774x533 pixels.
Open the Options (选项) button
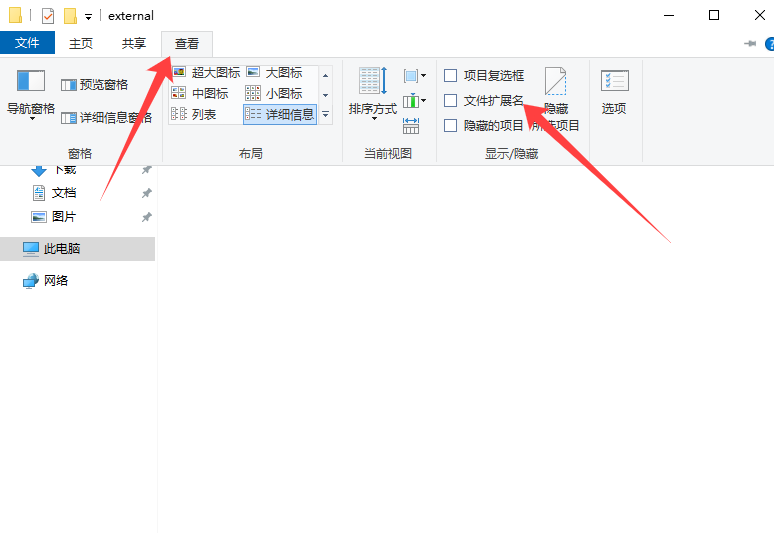point(614,92)
